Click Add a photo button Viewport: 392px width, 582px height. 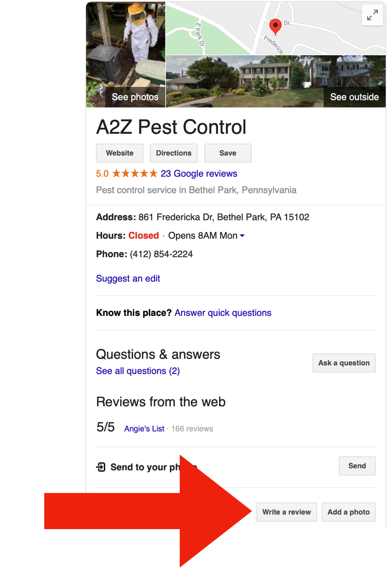click(x=349, y=512)
